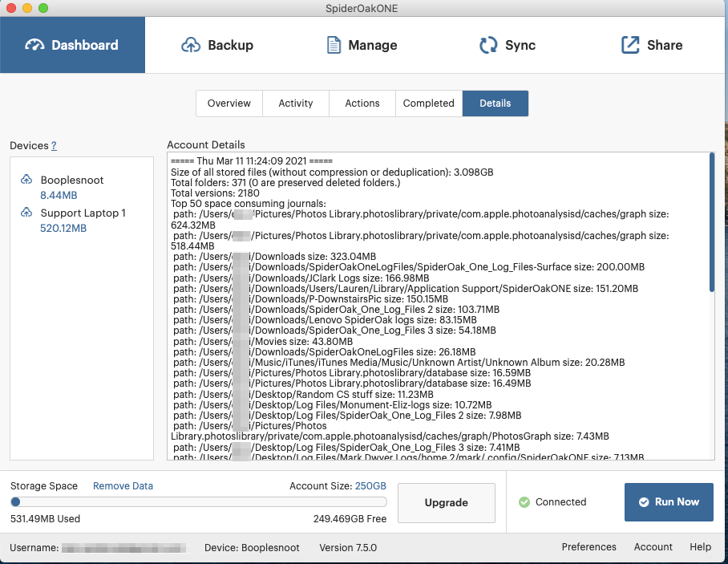Click the 520.12MB size under Support Laptop 1
The height and width of the screenshot is (564, 728).
pyautogui.click(x=63, y=228)
